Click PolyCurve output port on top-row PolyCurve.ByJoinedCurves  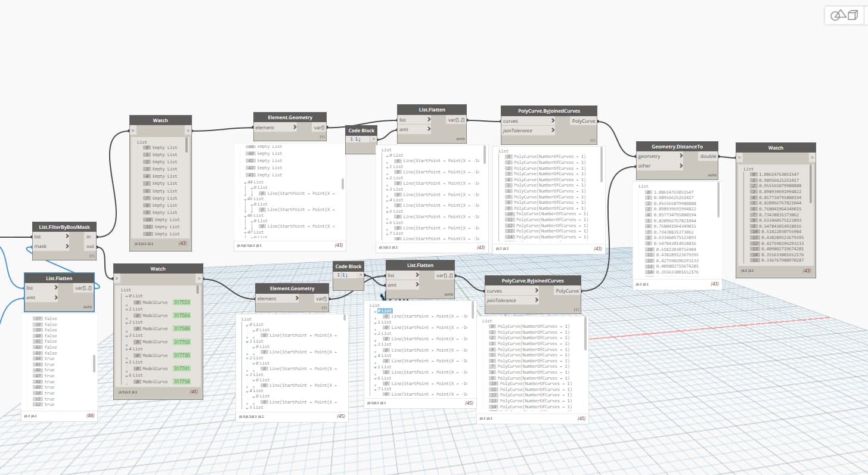583,121
